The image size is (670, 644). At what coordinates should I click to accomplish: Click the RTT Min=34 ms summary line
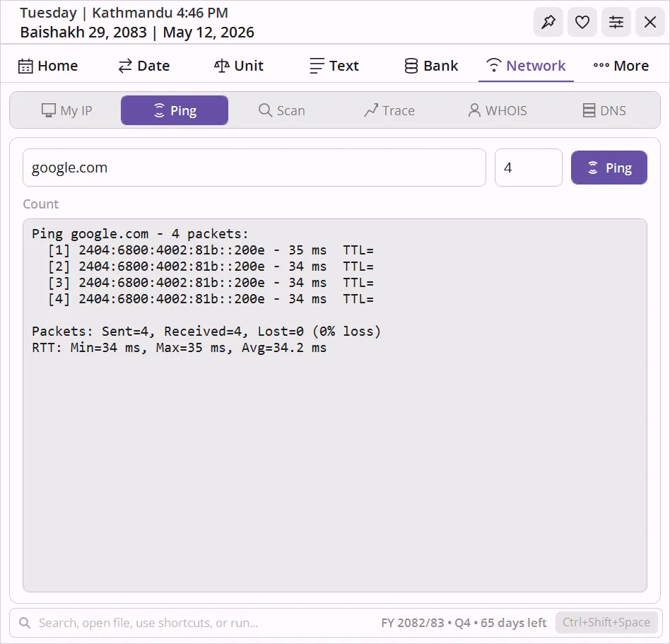(179, 347)
